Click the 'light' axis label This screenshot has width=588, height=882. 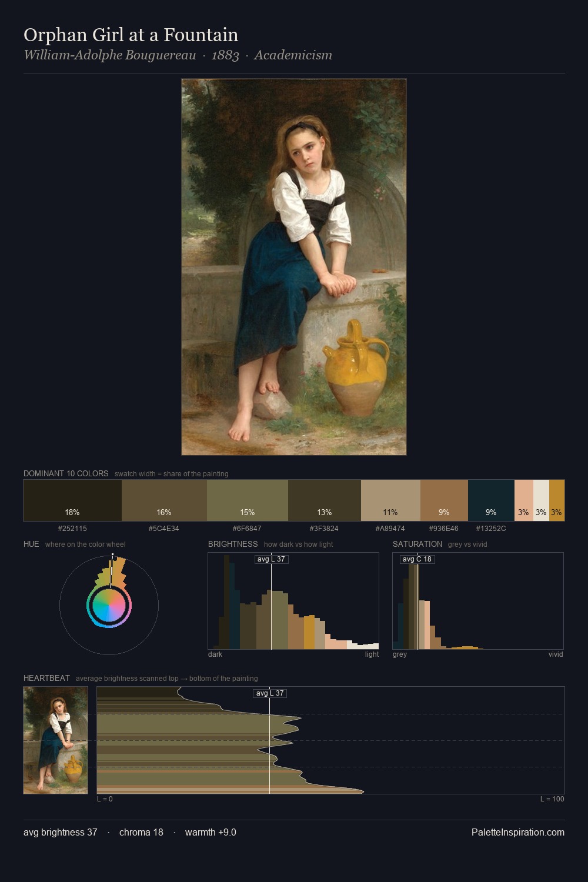point(372,654)
